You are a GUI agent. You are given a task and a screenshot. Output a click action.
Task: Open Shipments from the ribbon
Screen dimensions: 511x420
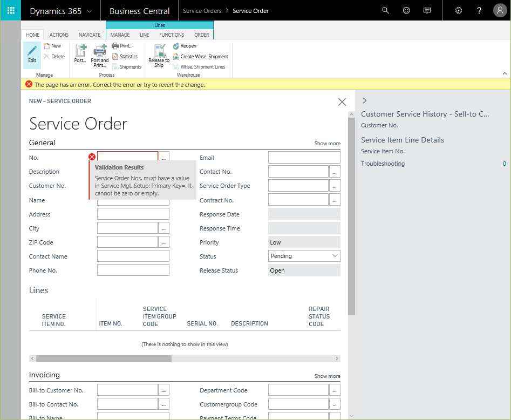pyautogui.click(x=127, y=67)
